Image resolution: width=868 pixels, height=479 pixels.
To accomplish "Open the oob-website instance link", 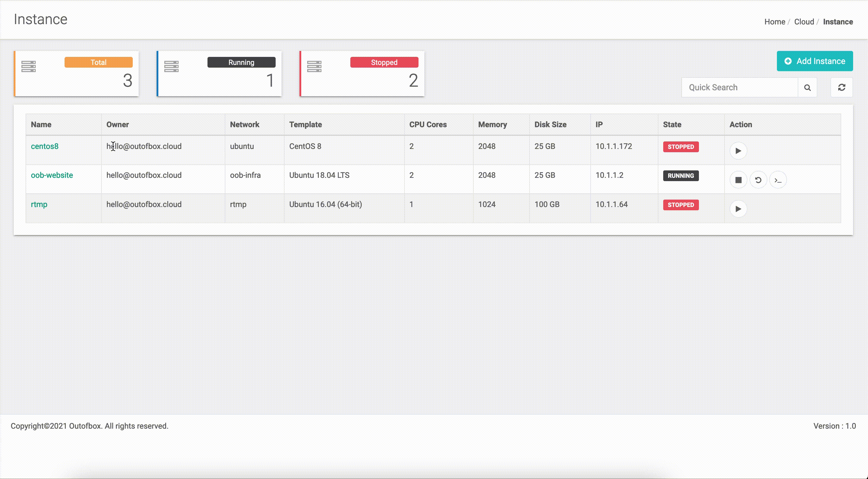I will 52,175.
